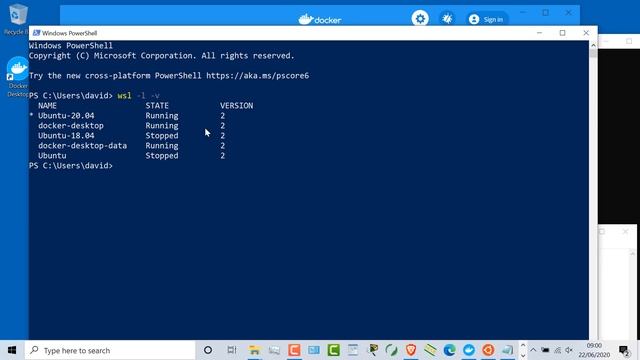Click the network tray icon

tap(557, 350)
